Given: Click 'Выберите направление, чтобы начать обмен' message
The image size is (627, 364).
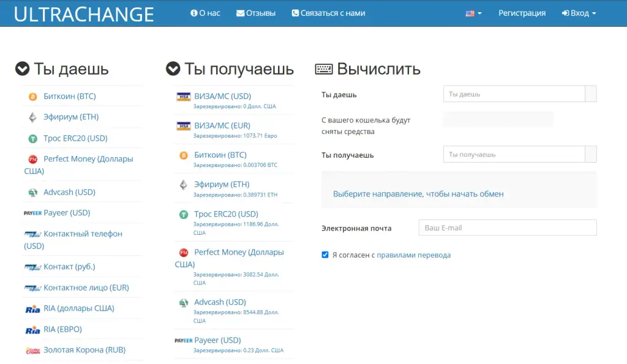Looking at the screenshot, I should (x=418, y=194).
